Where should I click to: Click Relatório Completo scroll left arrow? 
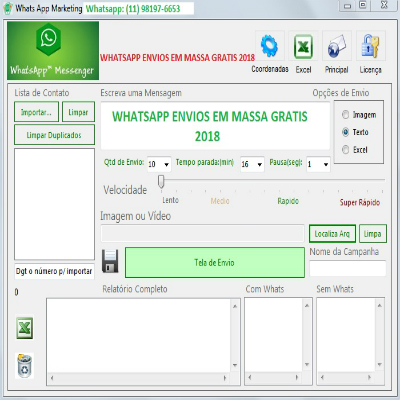pyautogui.click(x=52, y=378)
